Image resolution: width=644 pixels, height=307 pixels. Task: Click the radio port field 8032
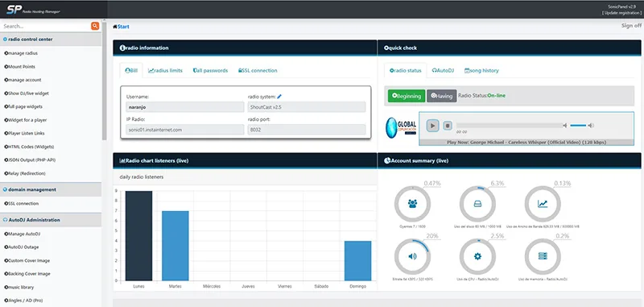(x=307, y=130)
